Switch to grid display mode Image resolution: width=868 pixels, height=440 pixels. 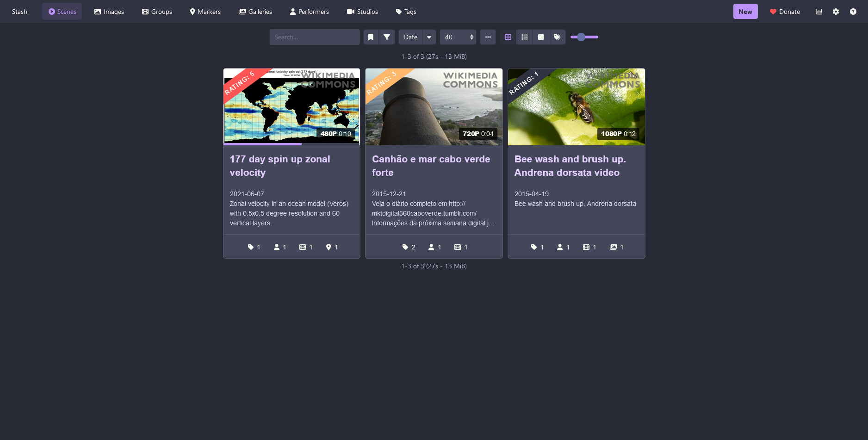pos(508,37)
